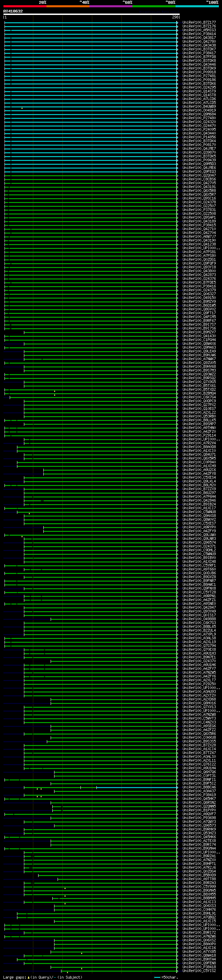The width and height of the screenshot is (222, 980).
Task: Select hit label UniRef100_Q84U71
Action: (199, 455)
